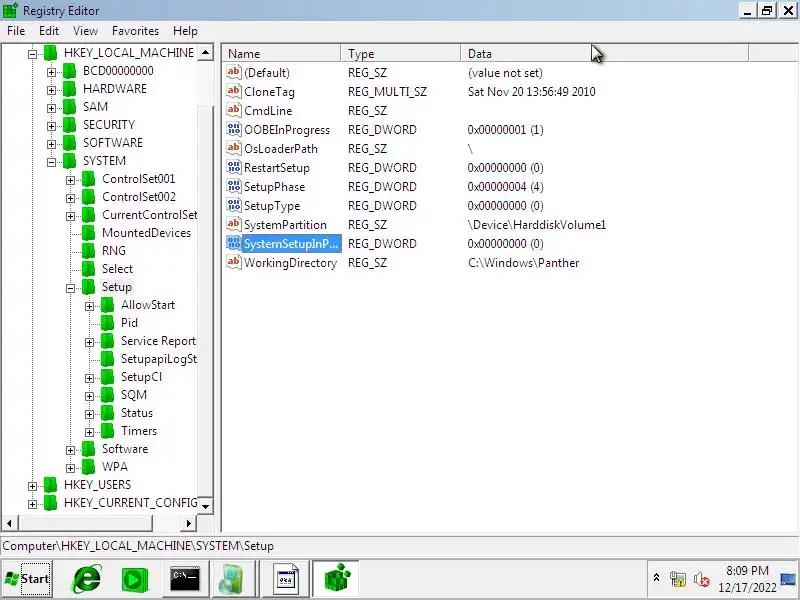Collapse the HKEY_LOCAL_MACHINE node
The image size is (800, 600).
[x=32, y=54]
